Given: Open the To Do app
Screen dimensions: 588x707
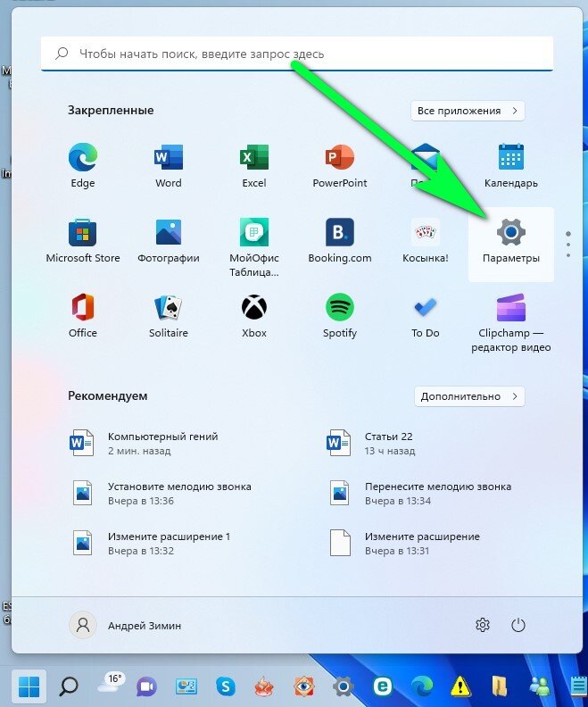Looking at the screenshot, I should tap(426, 315).
